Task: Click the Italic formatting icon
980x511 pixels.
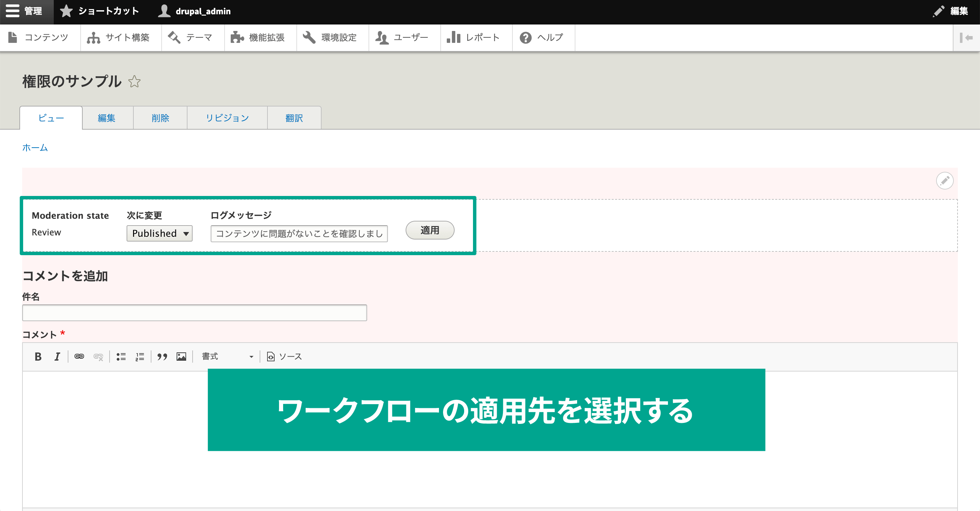Action: 57,356
